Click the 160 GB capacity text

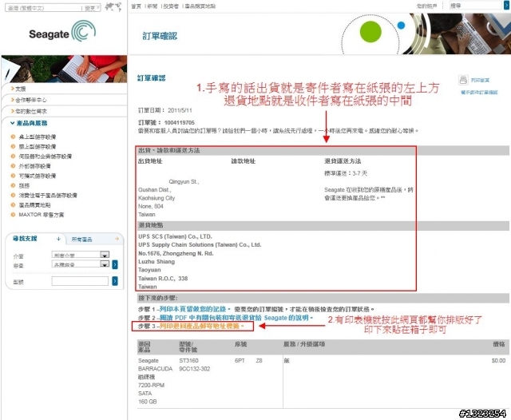pyautogui.click(x=147, y=402)
